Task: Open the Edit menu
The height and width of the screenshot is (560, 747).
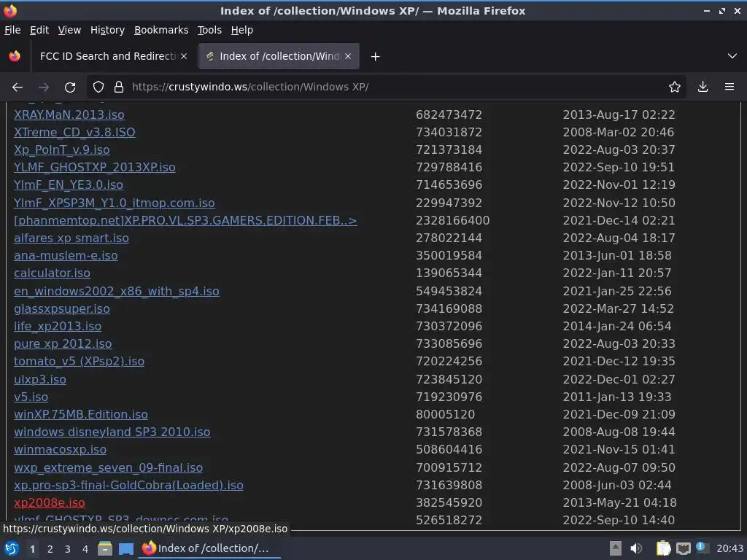Action: coord(39,30)
